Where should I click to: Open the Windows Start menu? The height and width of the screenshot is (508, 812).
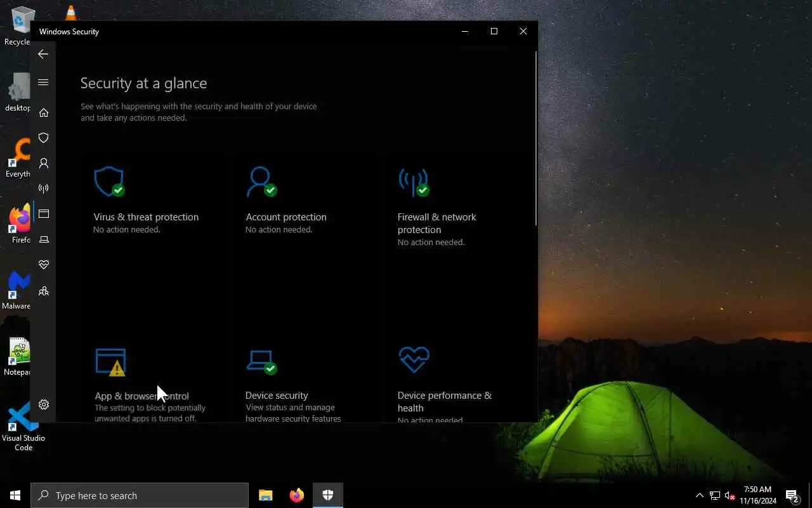click(15, 495)
